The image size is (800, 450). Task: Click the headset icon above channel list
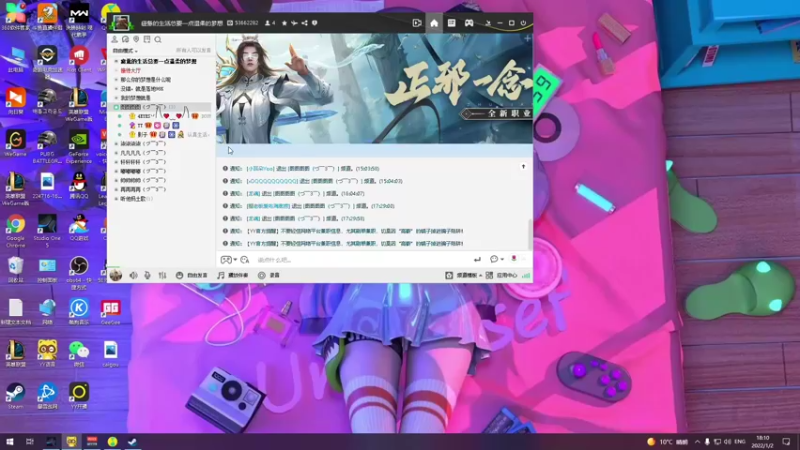(125, 39)
